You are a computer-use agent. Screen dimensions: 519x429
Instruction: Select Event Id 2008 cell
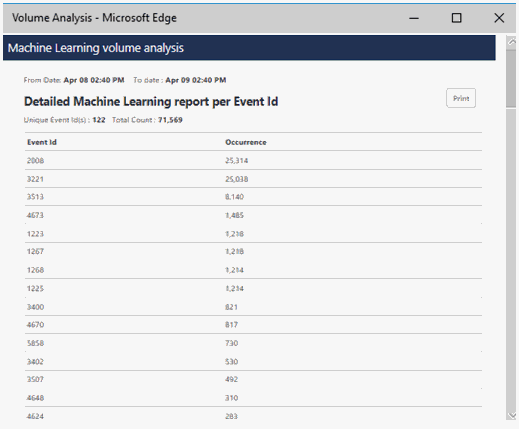(x=35, y=160)
